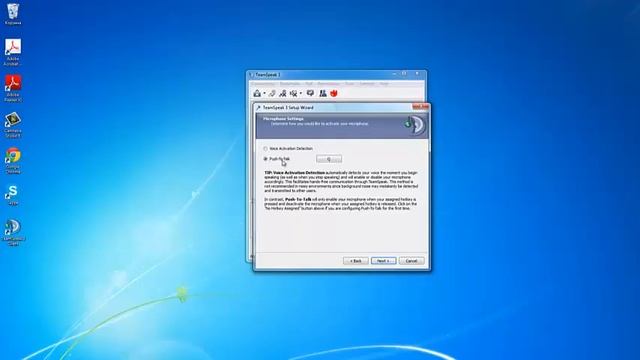This screenshot has width=640, height=360.
Task: Close the Setup Wizard with red X
Action: tap(420, 107)
